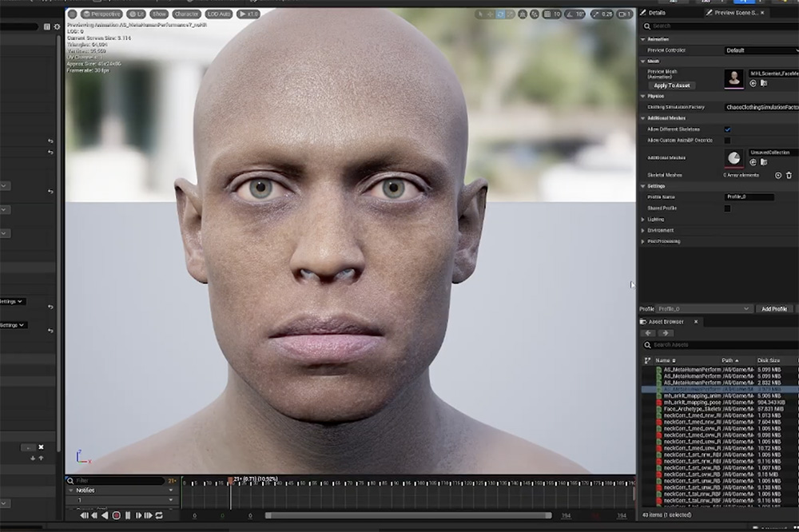Click the Add Profile button
The image size is (799, 532).
pyautogui.click(x=773, y=309)
